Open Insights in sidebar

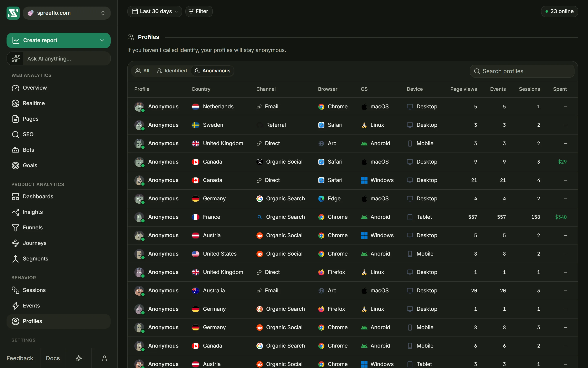[x=58, y=212]
